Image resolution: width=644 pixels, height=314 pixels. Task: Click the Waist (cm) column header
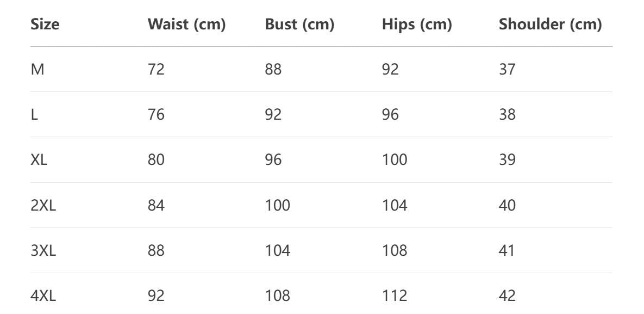coord(186,24)
